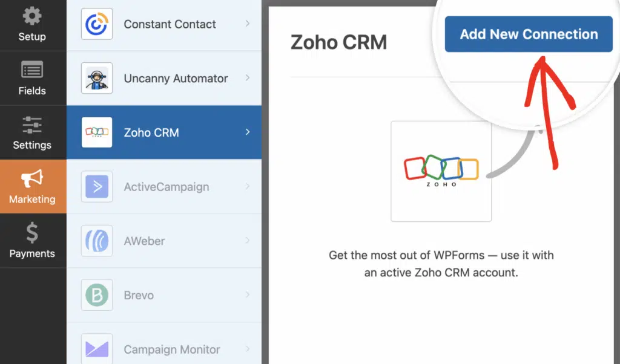Expand the Zoho CRM row chevron

click(x=248, y=132)
